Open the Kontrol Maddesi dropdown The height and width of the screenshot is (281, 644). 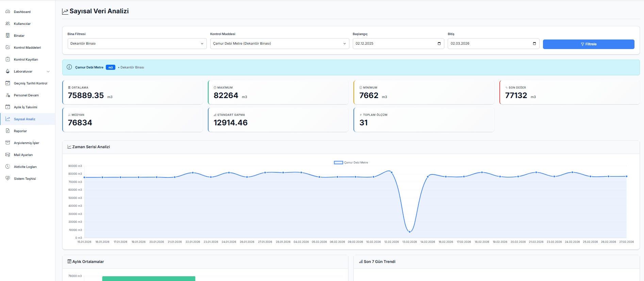point(280,44)
